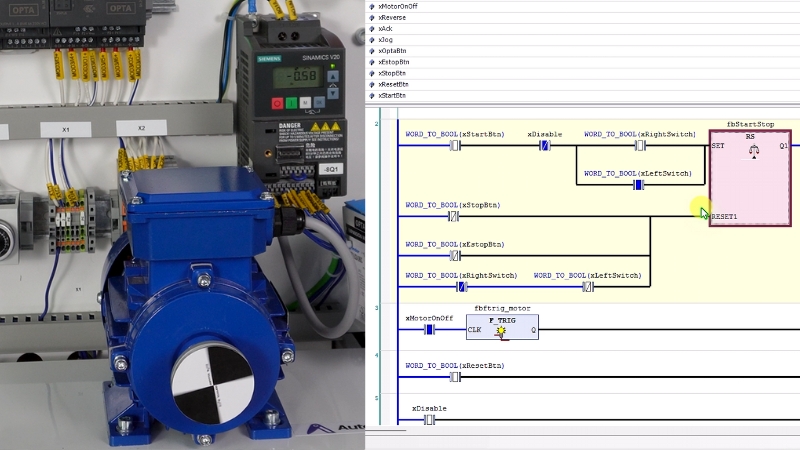Image resolution: width=800 pixels, height=450 pixels.
Task: Click the xMotorOnOff label above rung 3 contact
Action: click(429, 318)
